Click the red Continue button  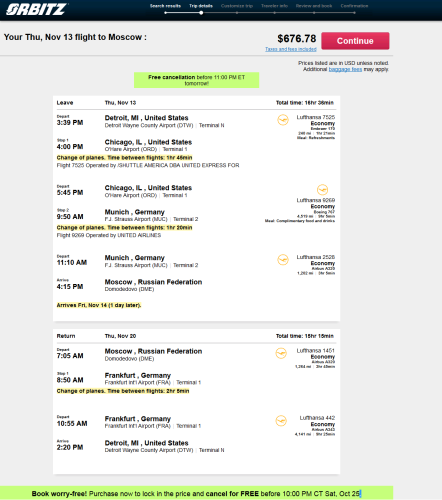(x=355, y=41)
